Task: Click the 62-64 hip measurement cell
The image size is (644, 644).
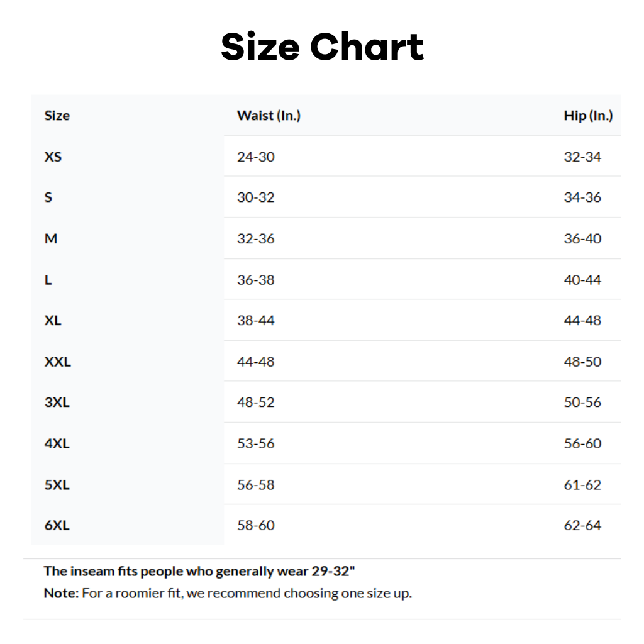Action: [x=582, y=526]
